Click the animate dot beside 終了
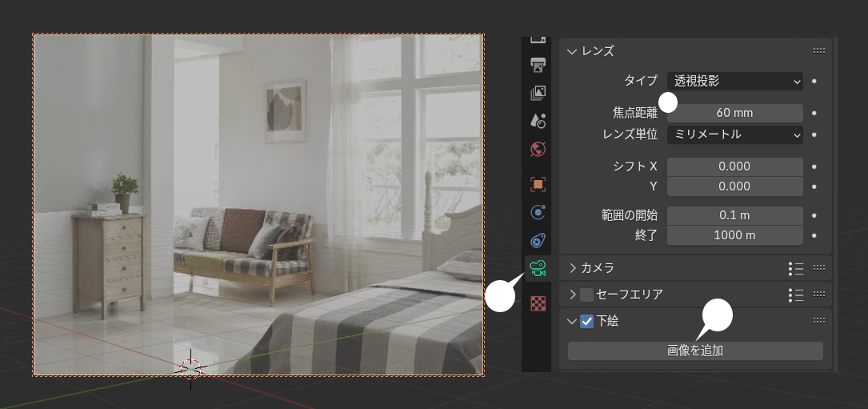 [x=814, y=235]
